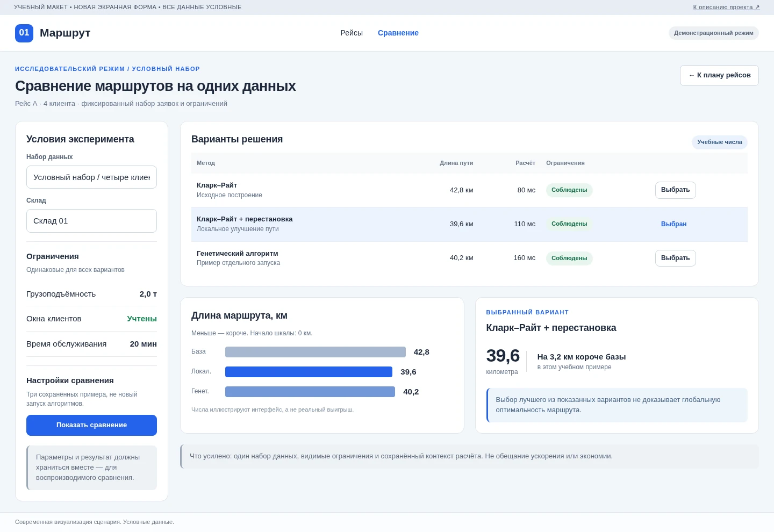Click the Расчёт column header
Screen dimensions: 774x532
pyautogui.click(x=525, y=163)
